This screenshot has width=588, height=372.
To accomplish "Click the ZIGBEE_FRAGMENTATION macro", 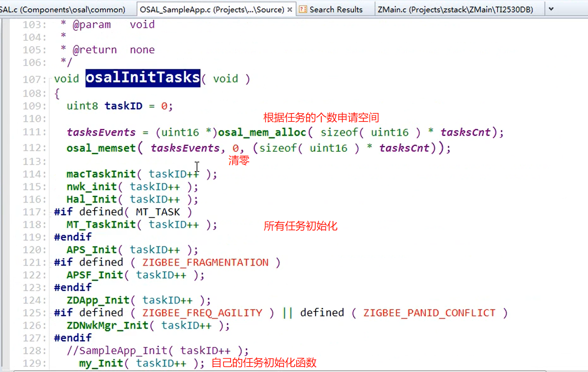I will coord(205,262).
